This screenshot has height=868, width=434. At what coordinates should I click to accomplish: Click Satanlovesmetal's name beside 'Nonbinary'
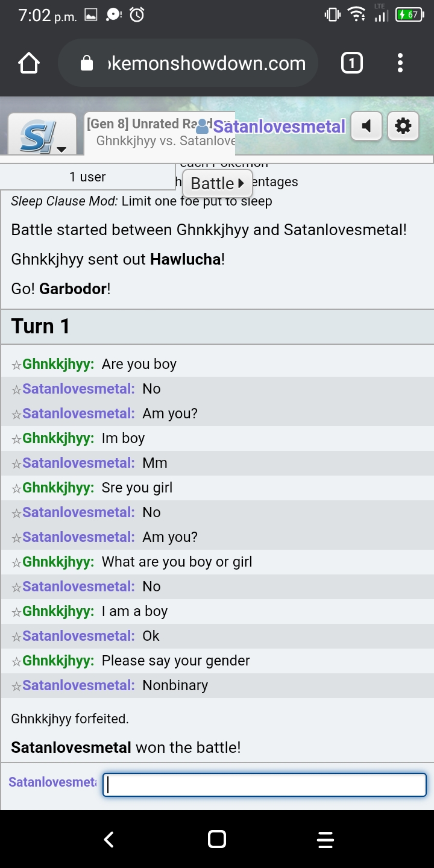pos(78,685)
